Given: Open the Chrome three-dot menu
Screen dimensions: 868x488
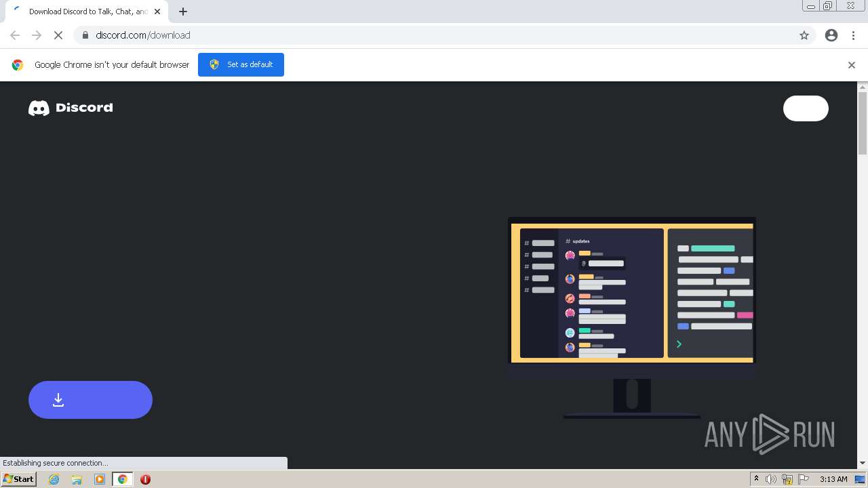Looking at the screenshot, I should [x=854, y=35].
